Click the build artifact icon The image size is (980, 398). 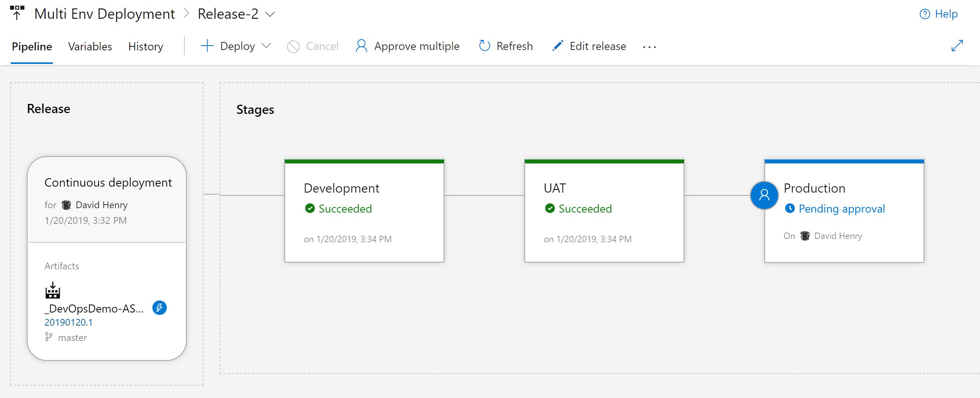pos(52,291)
